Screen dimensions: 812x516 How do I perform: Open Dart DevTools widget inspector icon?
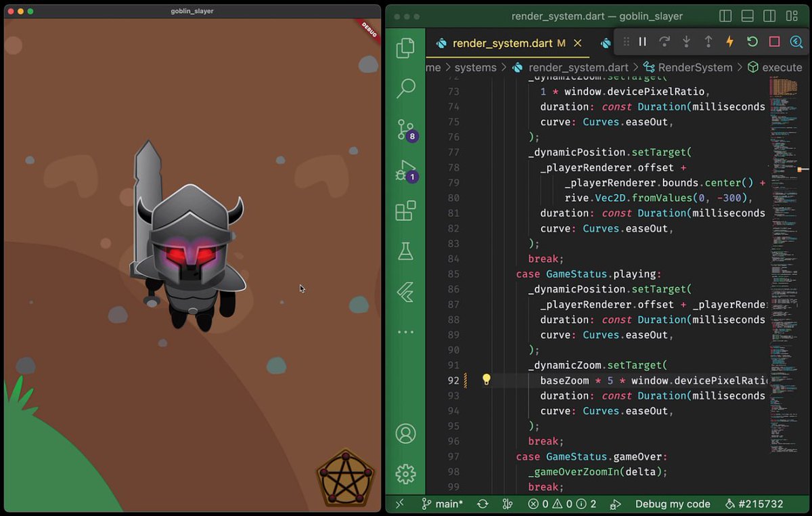pyautogui.click(x=796, y=41)
